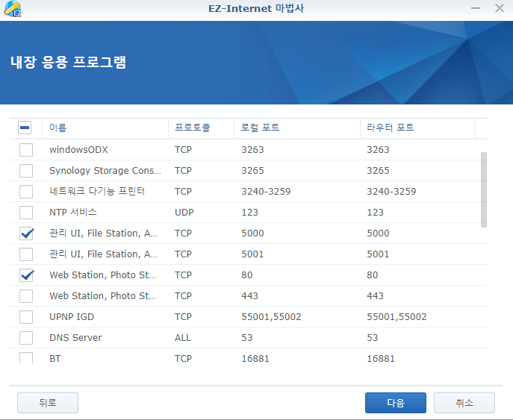Click the list's vertical scrollbar thumb

(x=484, y=189)
